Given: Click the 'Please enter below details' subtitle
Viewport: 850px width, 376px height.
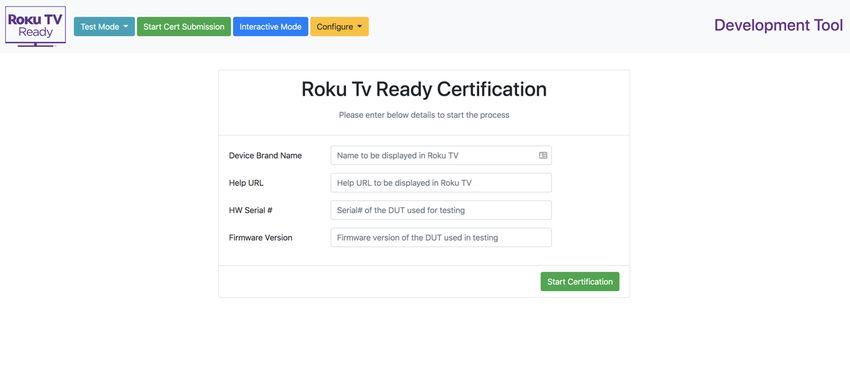Looking at the screenshot, I should click(424, 115).
